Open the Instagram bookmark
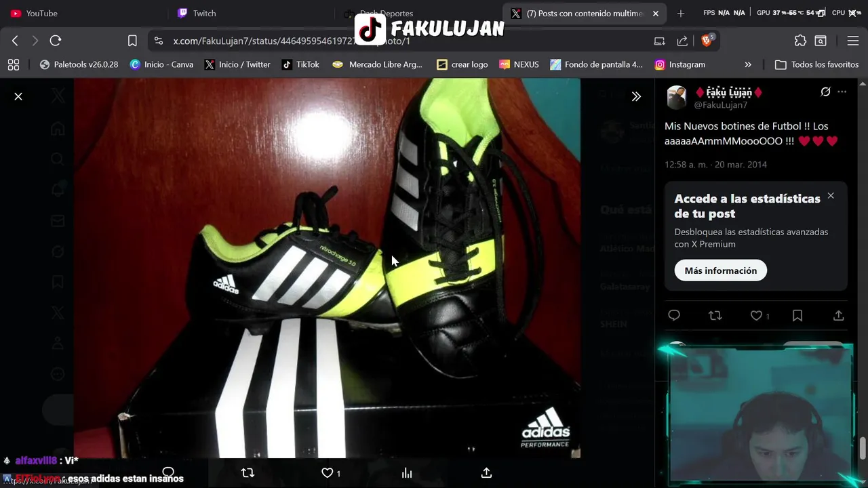The height and width of the screenshot is (488, 868). [x=679, y=64]
